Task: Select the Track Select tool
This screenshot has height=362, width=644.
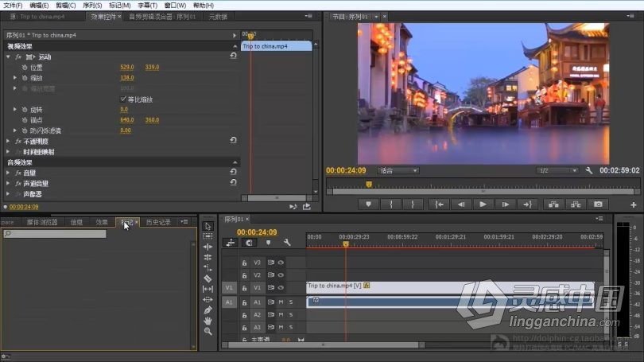Action: point(208,236)
